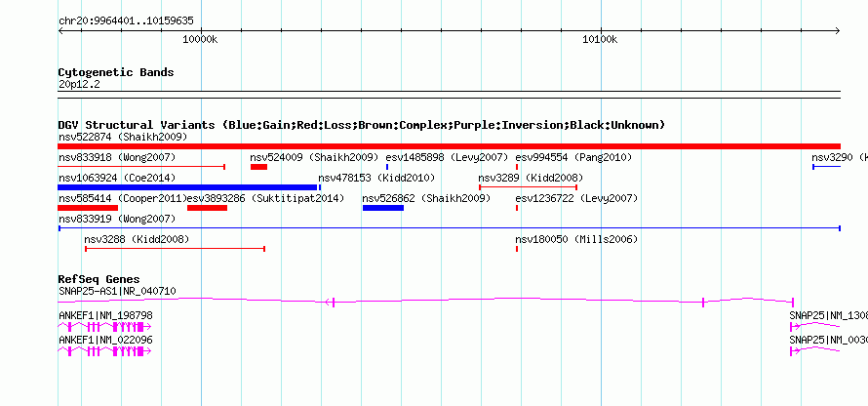
Task: Select the long thin blue nsv833919 line
Action: click(x=449, y=228)
